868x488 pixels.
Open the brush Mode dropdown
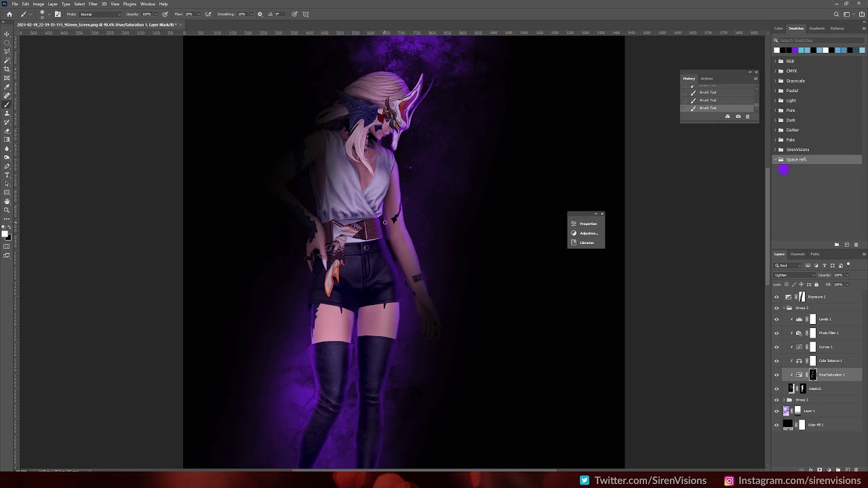tap(100, 14)
